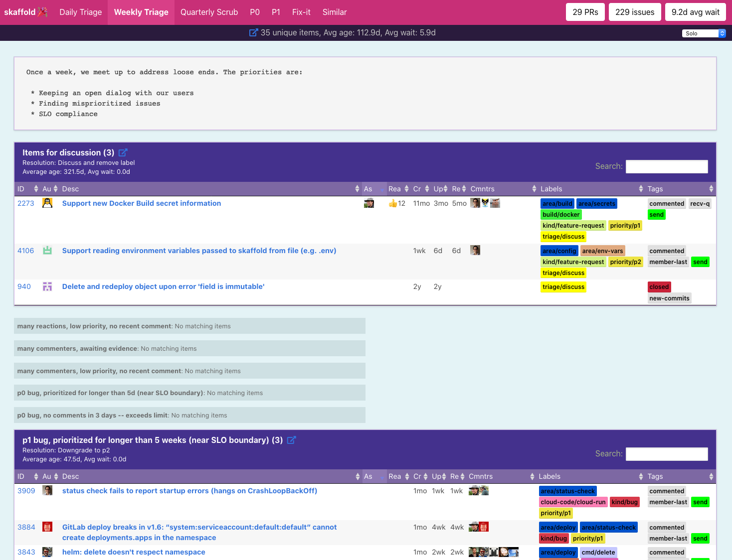The height and width of the screenshot is (560, 732).
Task: Click commenter avatar on issue 4106
Action: pyautogui.click(x=475, y=250)
